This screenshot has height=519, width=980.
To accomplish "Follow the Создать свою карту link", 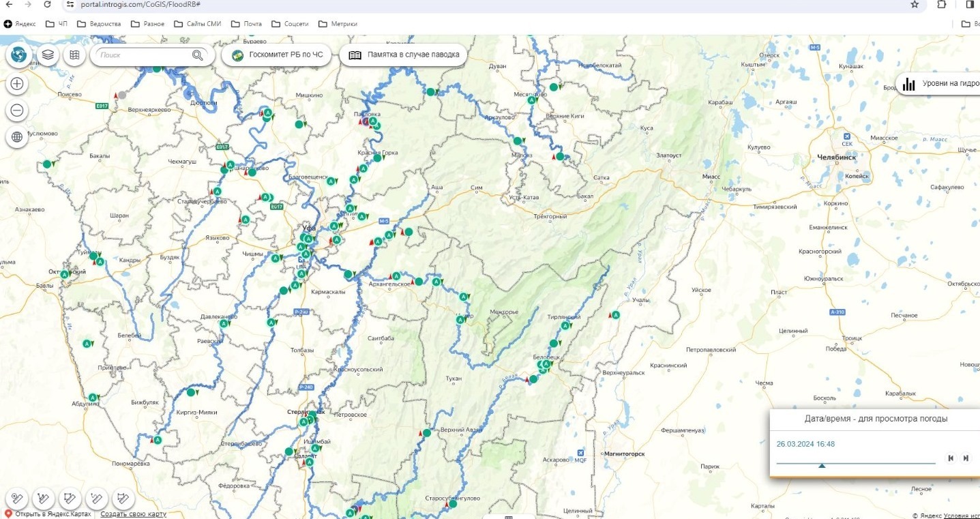I will (134, 514).
